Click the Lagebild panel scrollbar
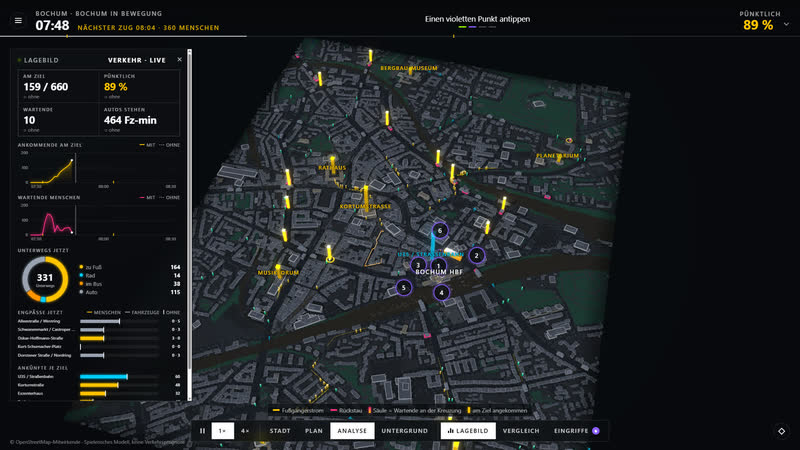Screen dimensions: 800x450 [x=190, y=224]
